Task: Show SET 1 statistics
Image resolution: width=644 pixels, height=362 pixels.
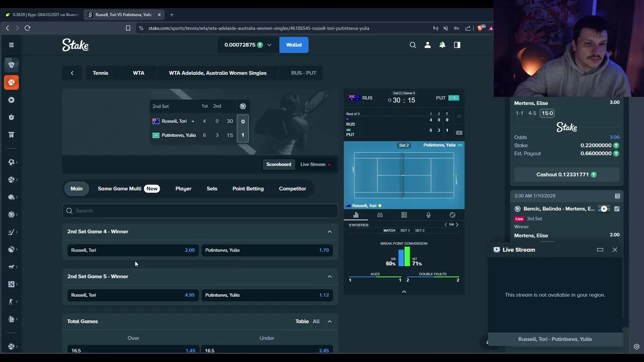Action: [x=405, y=230]
